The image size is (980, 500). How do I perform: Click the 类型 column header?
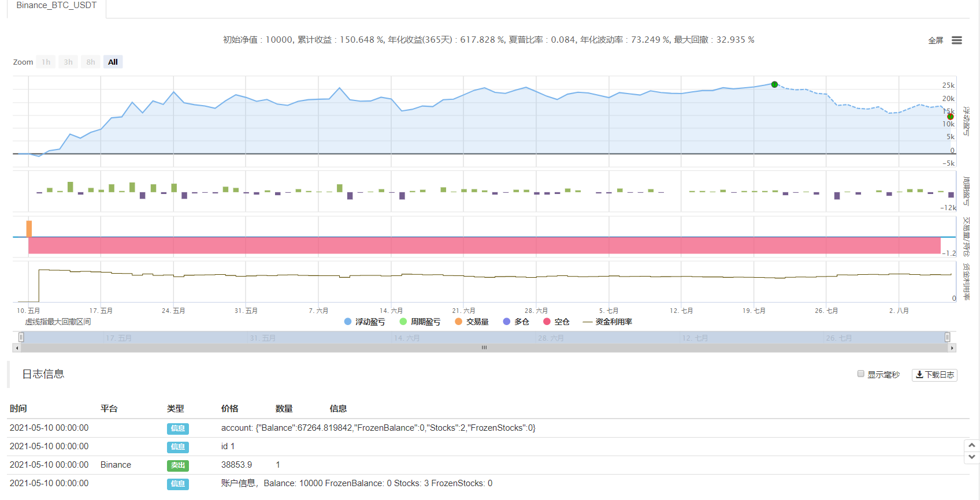coord(176,409)
